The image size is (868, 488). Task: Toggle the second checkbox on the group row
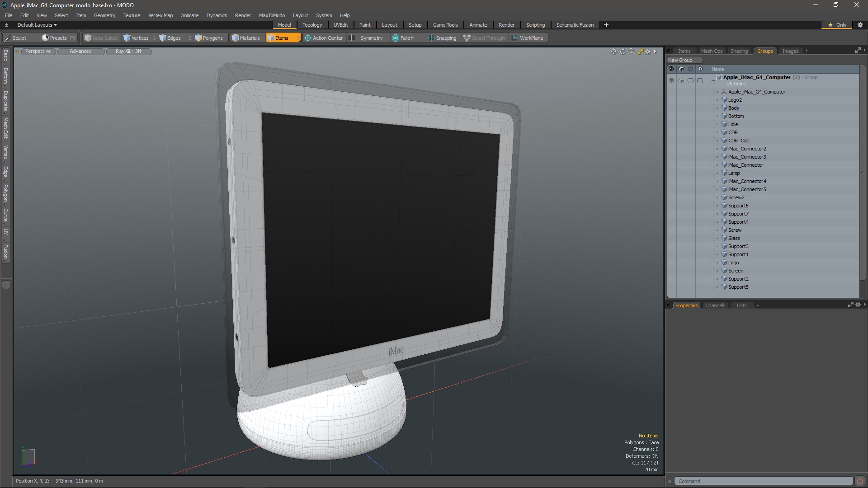click(x=700, y=80)
